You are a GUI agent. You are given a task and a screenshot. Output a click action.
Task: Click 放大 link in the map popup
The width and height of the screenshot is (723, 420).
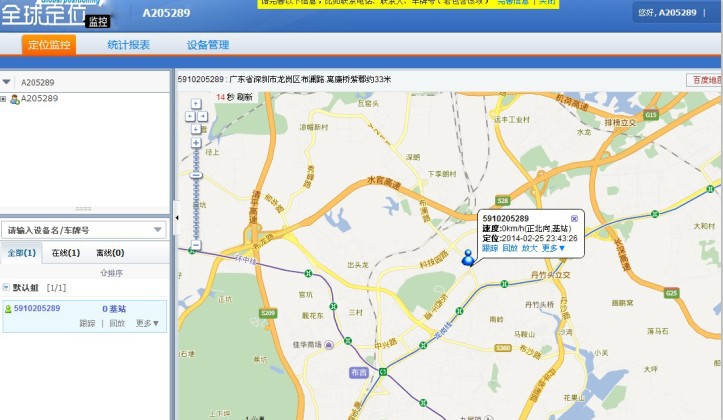point(529,248)
